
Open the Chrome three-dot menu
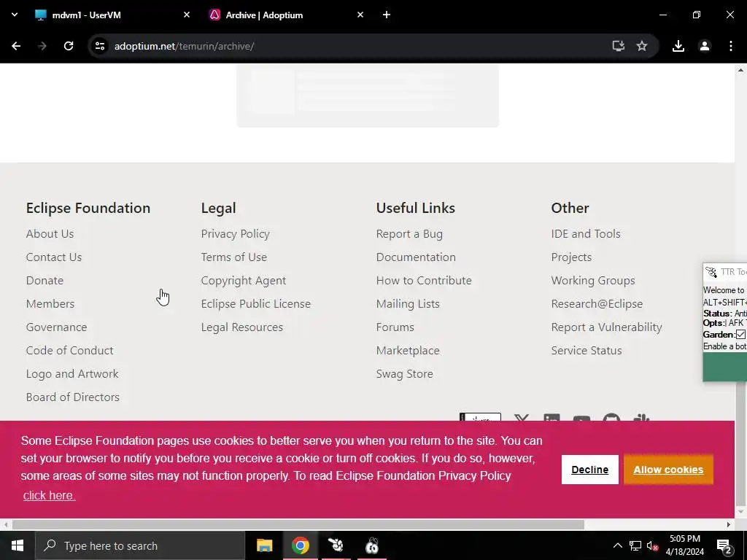pos(730,46)
